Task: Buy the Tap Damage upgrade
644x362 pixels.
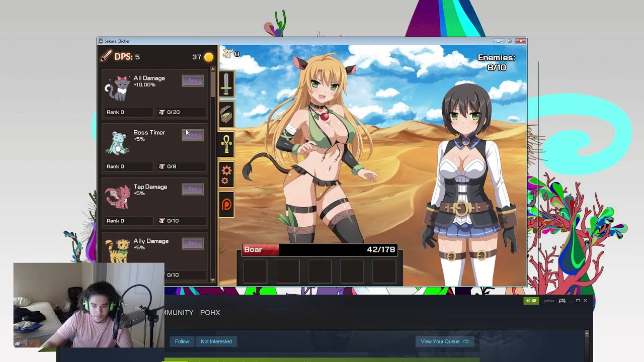Action: tap(193, 189)
